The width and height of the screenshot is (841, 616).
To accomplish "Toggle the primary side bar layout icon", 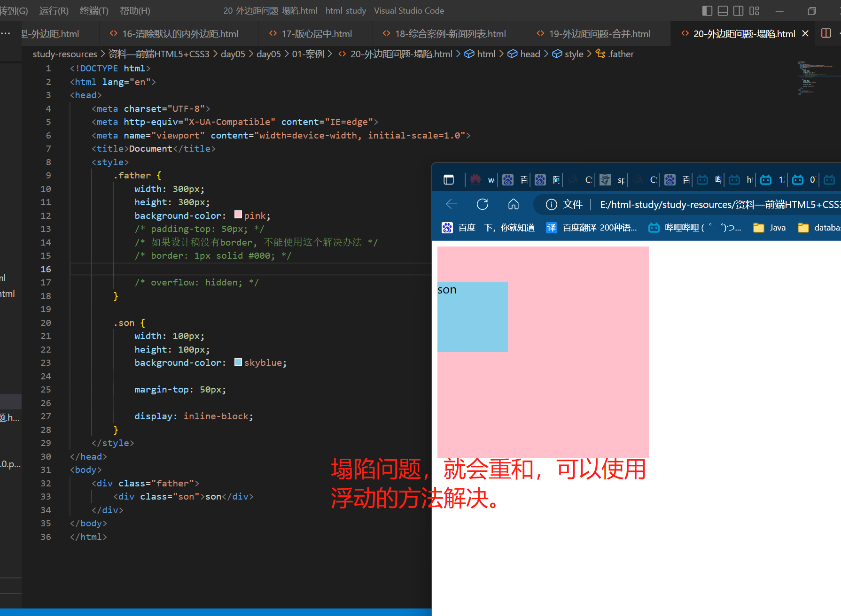I will (x=707, y=11).
